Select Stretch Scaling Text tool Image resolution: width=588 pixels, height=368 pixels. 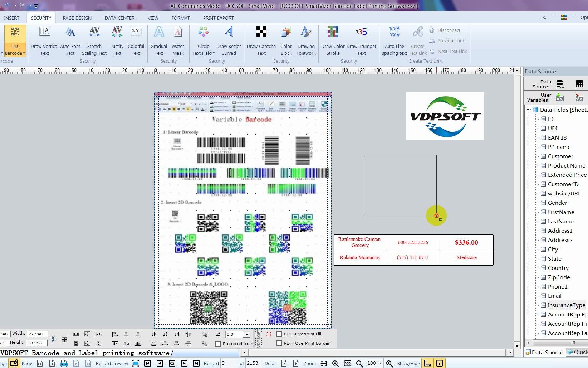pos(94,41)
